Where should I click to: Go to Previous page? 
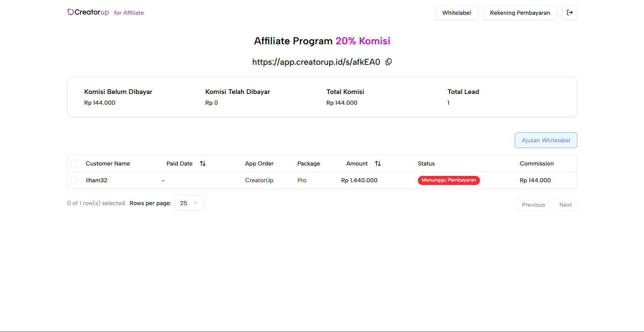(534, 205)
